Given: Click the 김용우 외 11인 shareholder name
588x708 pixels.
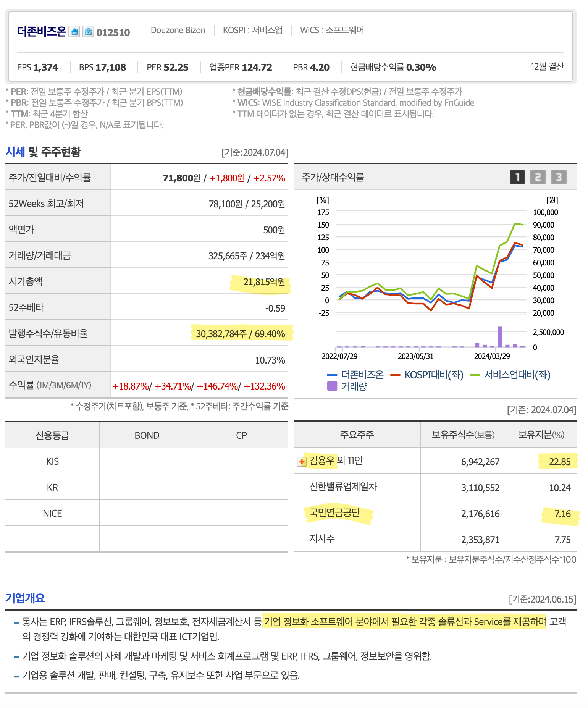Looking at the screenshot, I should click(336, 461).
